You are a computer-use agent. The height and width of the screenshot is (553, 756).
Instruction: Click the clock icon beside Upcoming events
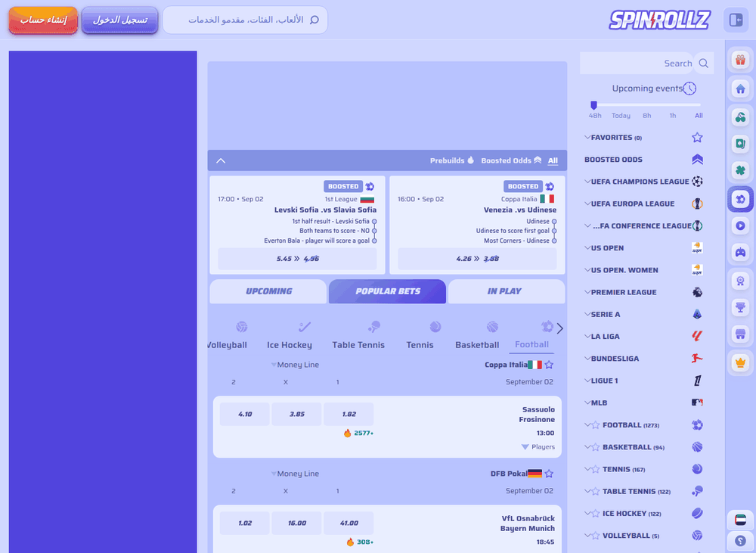click(690, 89)
